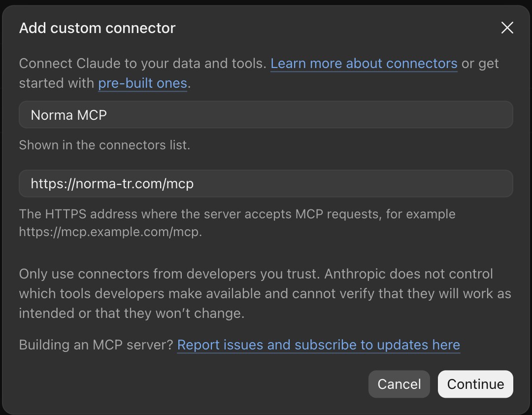Screen dimensions: 532x415
Task: Click the Add custom connector dialog title
Action: pos(98,28)
